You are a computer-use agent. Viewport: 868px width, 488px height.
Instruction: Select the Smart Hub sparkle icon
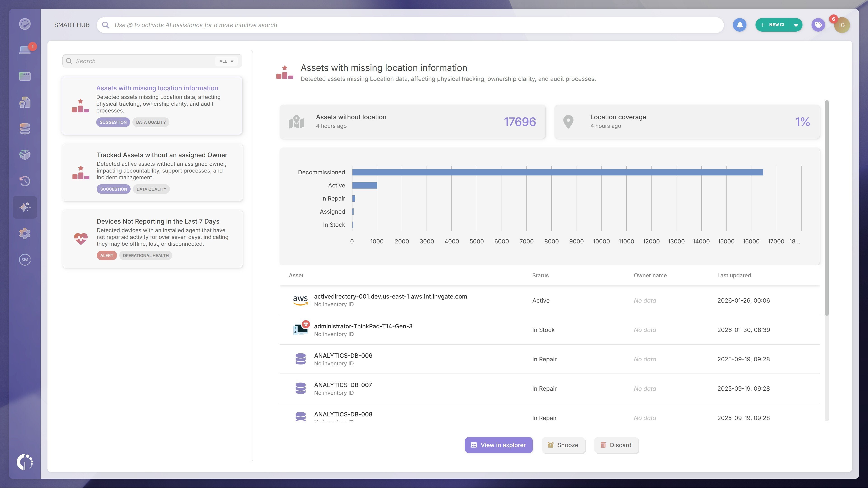tap(25, 207)
